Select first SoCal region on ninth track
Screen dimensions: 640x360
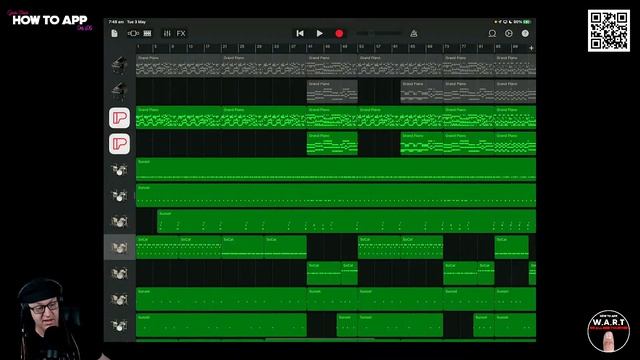pos(324,273)
